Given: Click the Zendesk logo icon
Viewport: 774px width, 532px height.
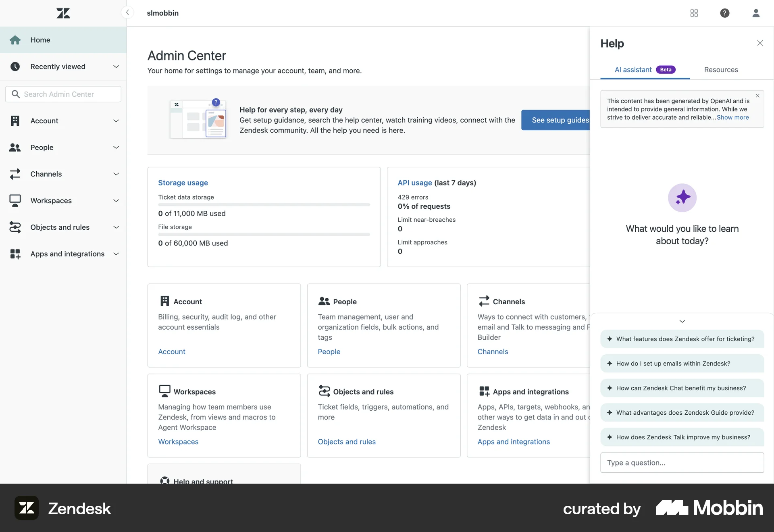Looking at the screenshot, I should [63, 13].
